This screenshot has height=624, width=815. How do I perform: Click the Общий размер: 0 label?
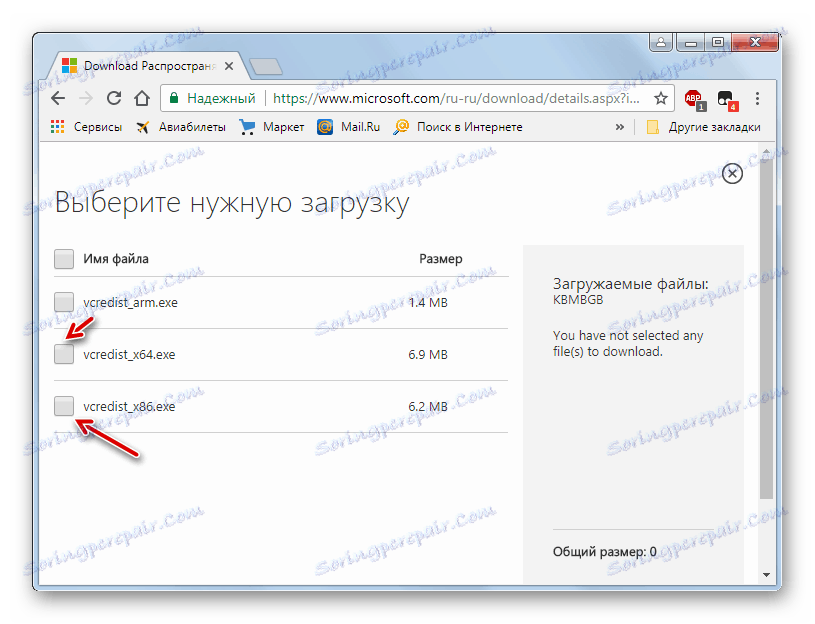(x=604, y=551)
